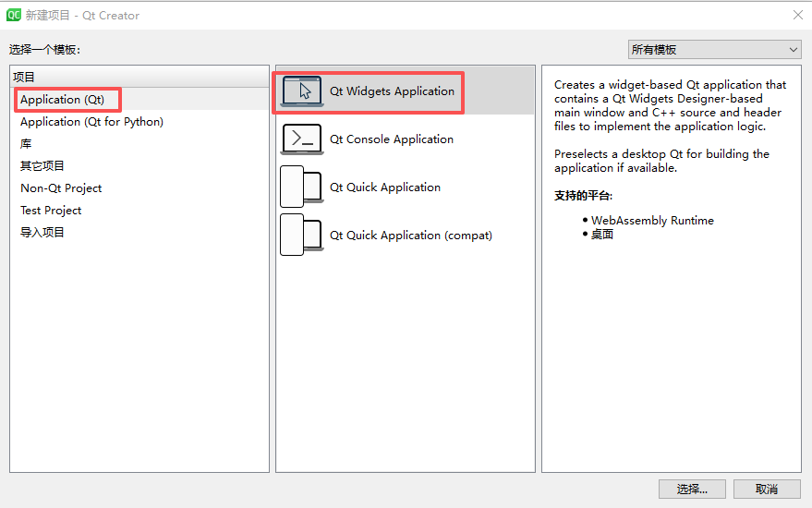Click the 桌面 platform entry
The height and width of the screenshot is (508, 812).
[602, 235]
